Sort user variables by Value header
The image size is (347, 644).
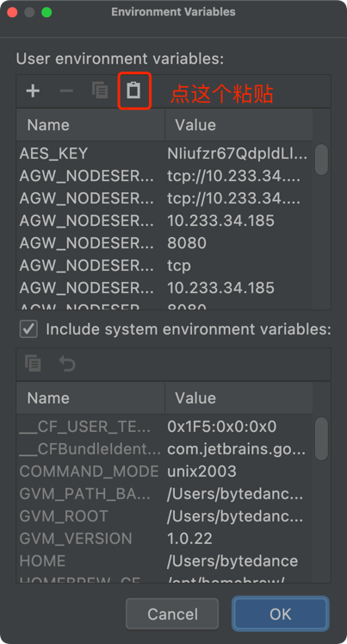239,125
